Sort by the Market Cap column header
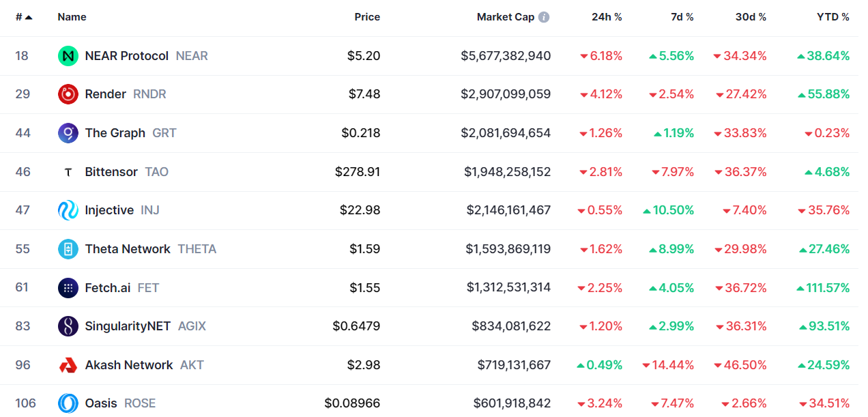868x417 pixels. point(506,17)
